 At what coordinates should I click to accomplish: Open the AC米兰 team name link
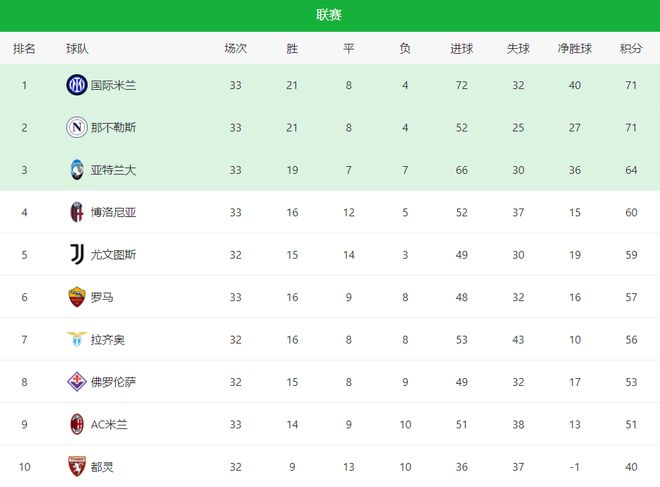click(109, 425)
